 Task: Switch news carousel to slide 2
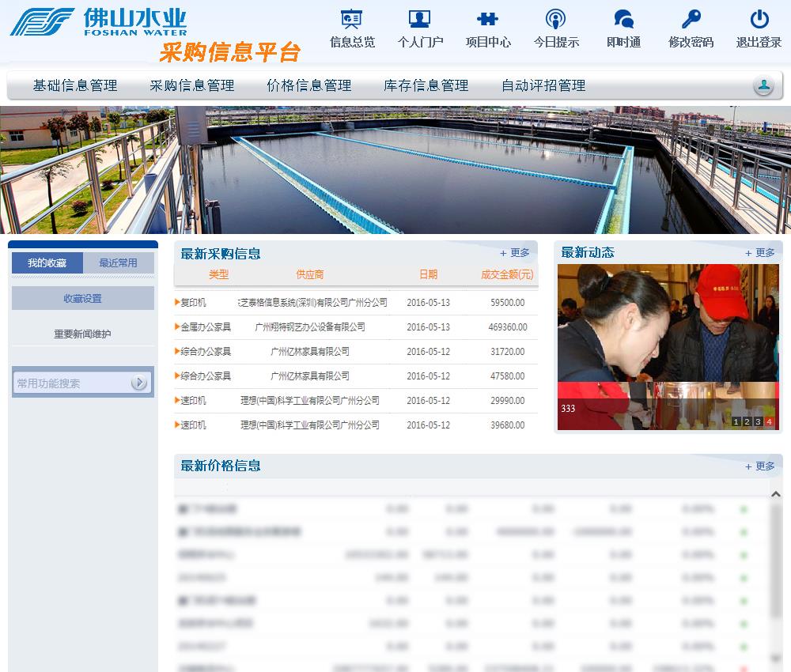point(747,422)
